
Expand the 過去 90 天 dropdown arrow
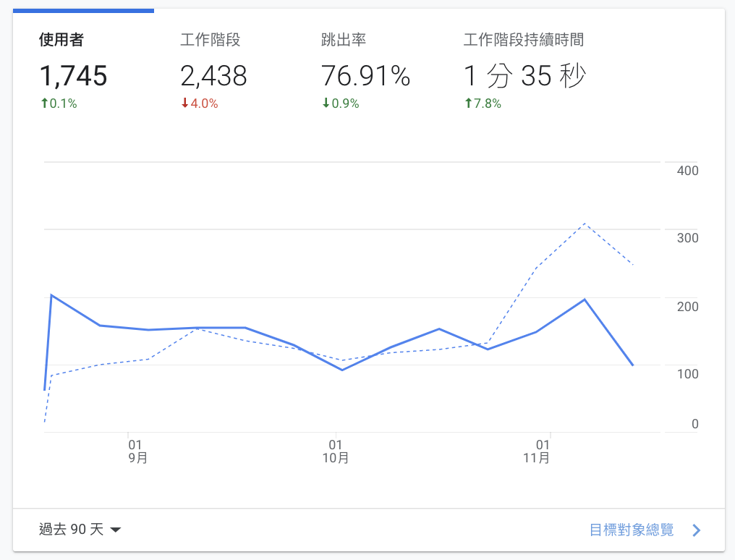click(x=116, y=530)
